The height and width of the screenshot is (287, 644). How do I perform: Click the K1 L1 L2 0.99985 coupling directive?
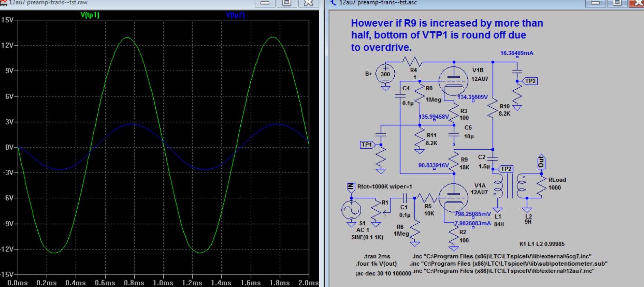pos(542,244)
